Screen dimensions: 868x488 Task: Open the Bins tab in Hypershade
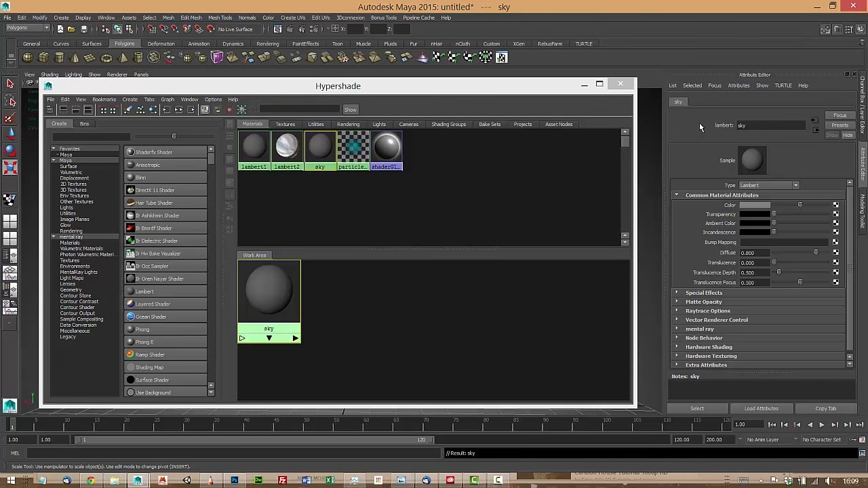84,124
